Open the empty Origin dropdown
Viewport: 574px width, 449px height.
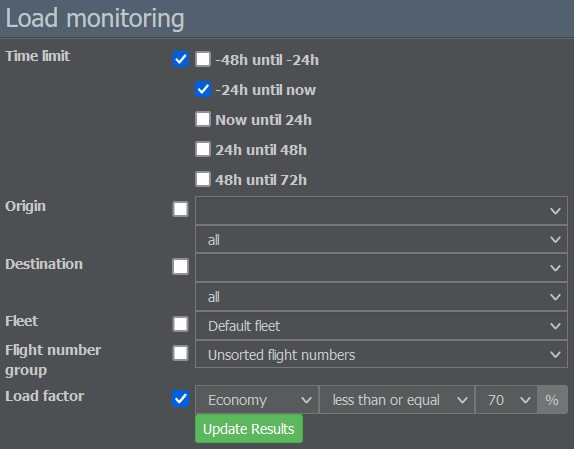381,210
